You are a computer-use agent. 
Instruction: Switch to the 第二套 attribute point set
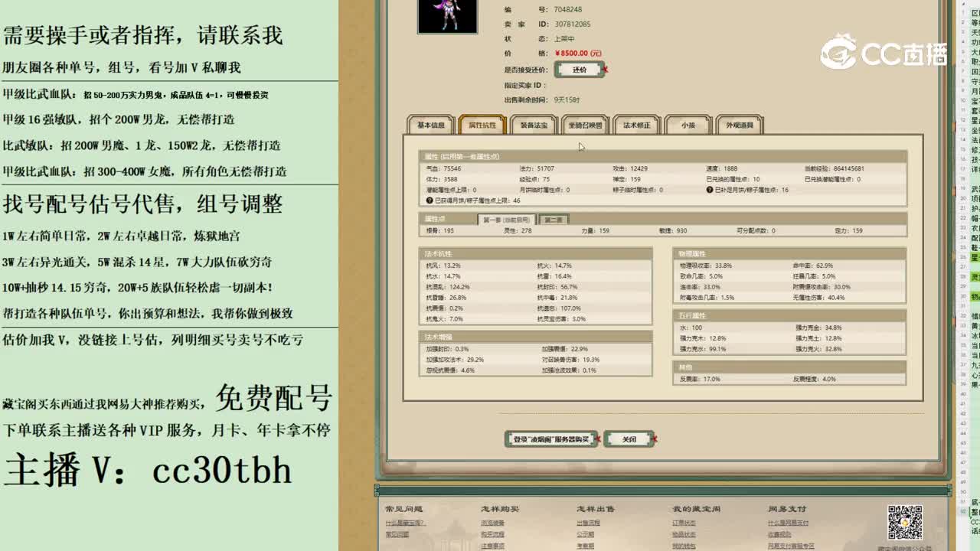[x=554, y=220]
